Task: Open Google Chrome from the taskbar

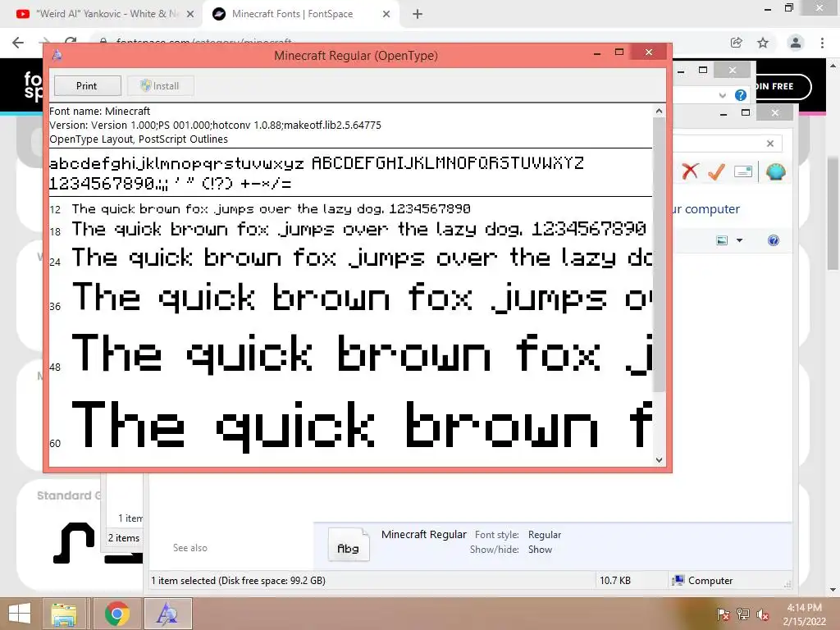Action: point(116,614)
